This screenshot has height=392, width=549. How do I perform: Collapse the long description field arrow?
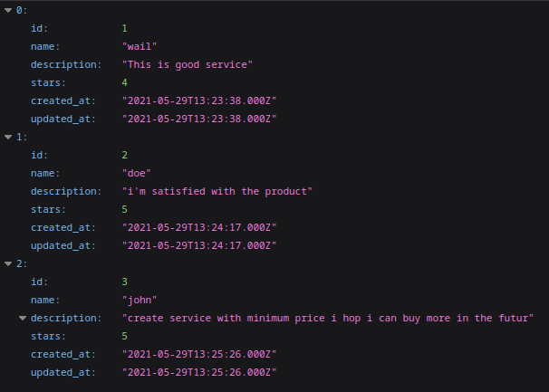[23, 318]
